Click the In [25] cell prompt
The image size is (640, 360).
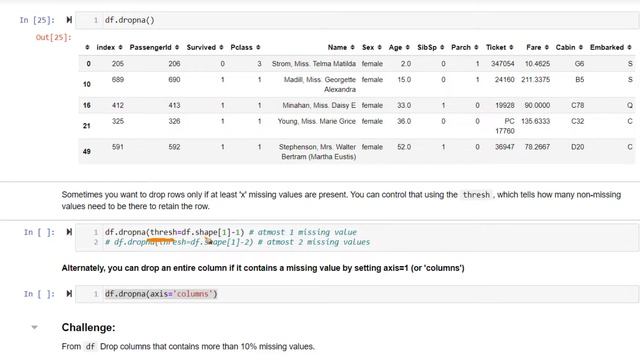pyautogui.click(x=37, y=20)
